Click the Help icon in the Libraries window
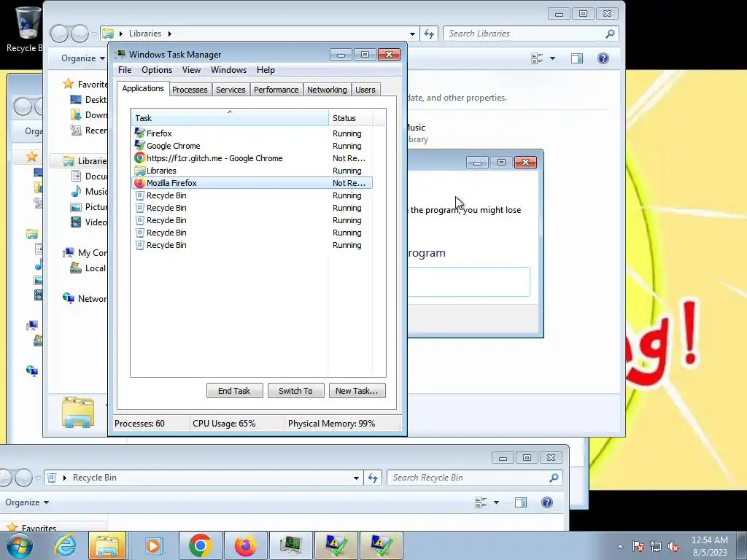 603,58
